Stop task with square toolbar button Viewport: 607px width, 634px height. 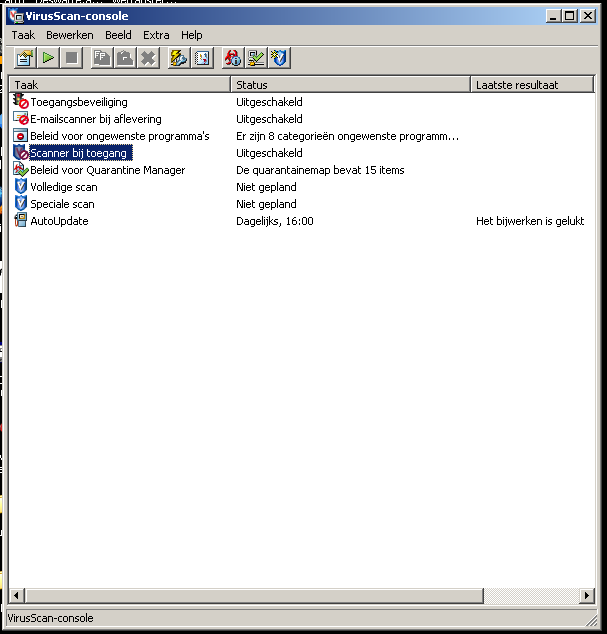pos(72,58)
